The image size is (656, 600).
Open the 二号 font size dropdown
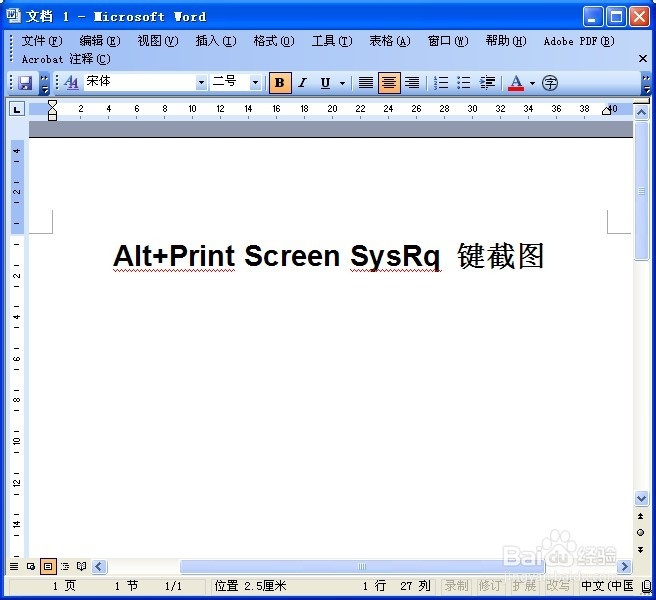[x=255, y=82]
